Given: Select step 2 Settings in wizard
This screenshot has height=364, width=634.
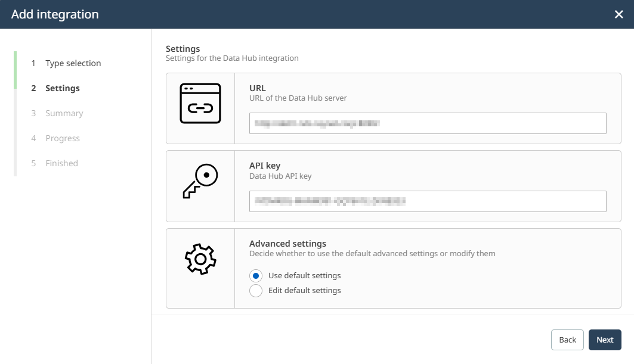Looking at the screenshot, I should click(x=55, y=89).
